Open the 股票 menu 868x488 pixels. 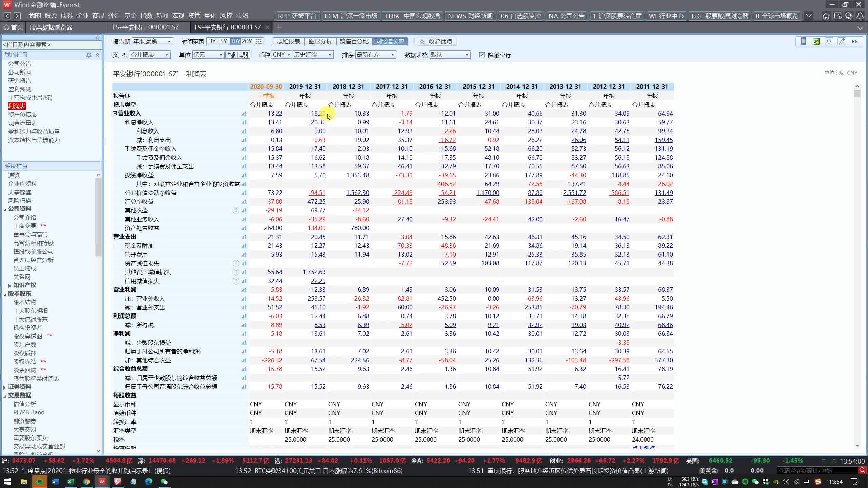(51, 16)
